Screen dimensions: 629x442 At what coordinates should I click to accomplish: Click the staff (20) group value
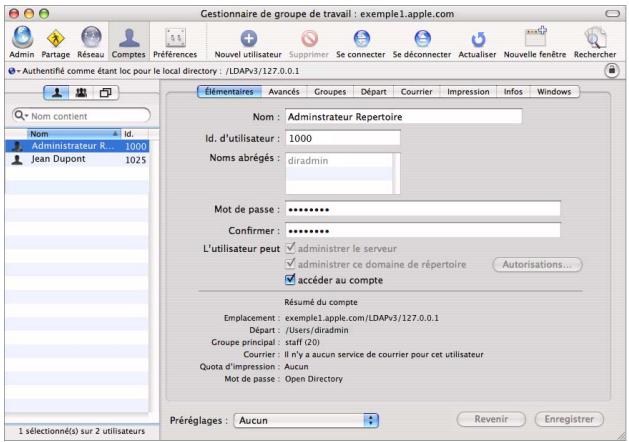tap(302, 342)
